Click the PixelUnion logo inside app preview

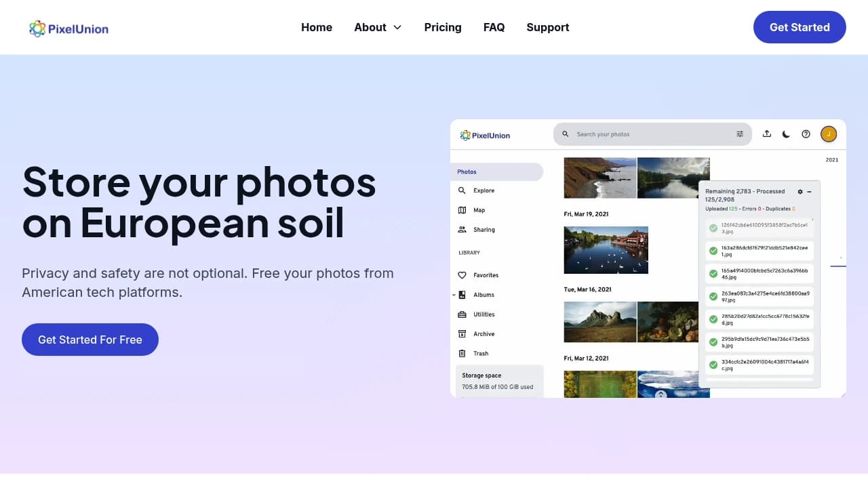[x=485, y=135]
